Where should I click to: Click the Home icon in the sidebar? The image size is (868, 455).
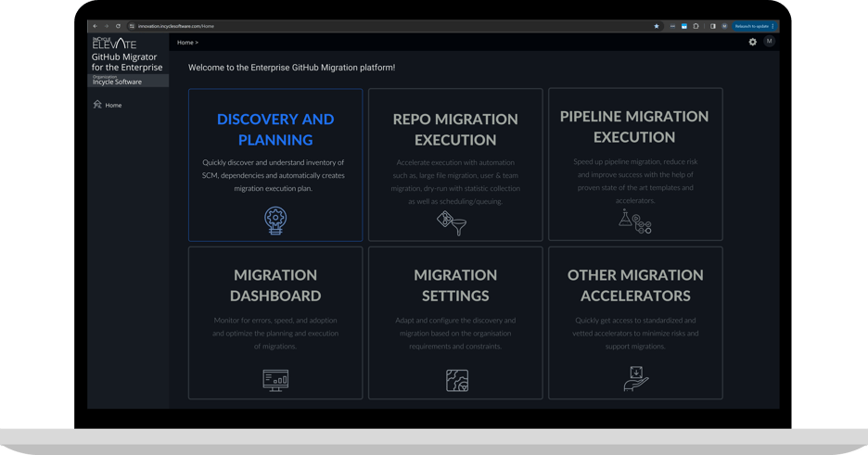[x=97, y=105]
